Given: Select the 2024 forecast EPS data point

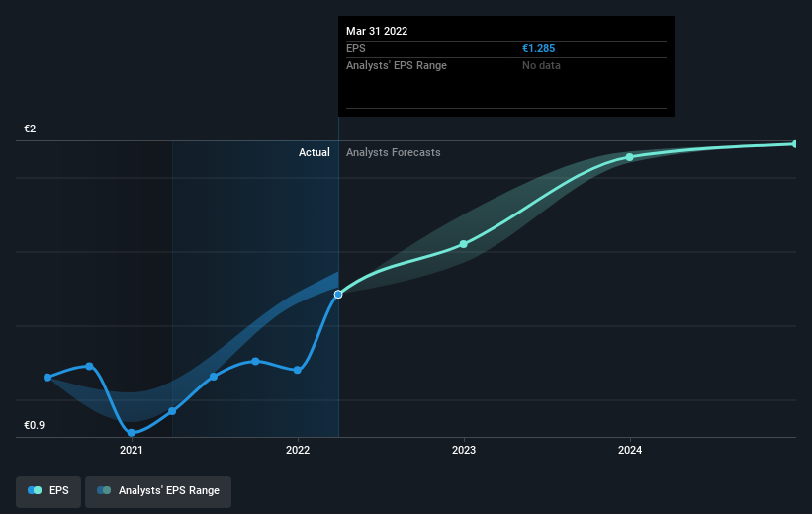Looking at the screenshot, I should pos(629,157).
